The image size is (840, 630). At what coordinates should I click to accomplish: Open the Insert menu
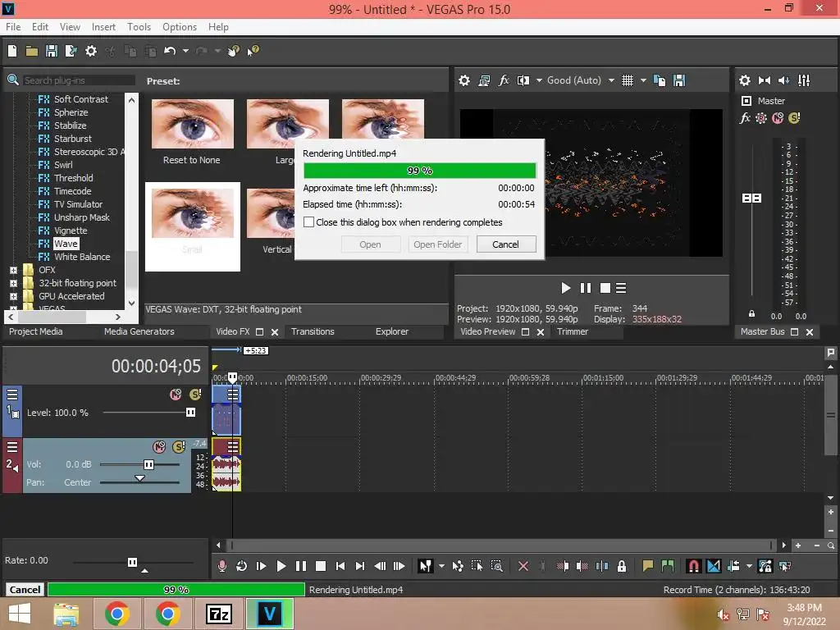click(x=103, y=27)
